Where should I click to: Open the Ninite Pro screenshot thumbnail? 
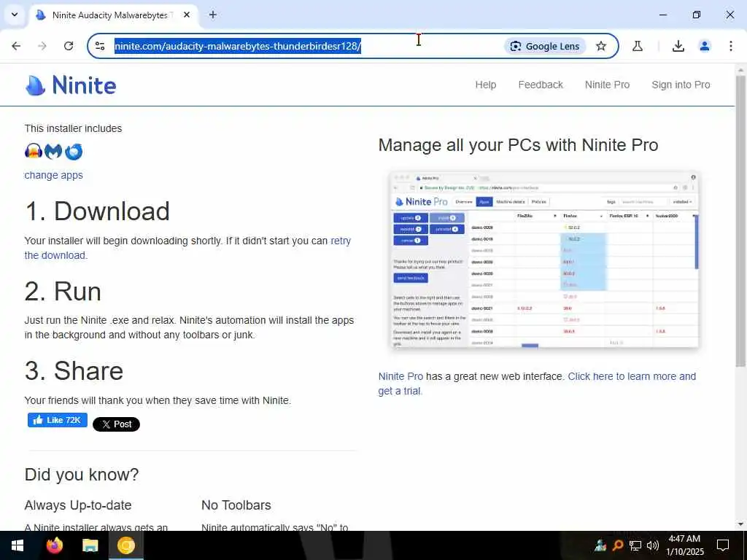click(544, 260)
